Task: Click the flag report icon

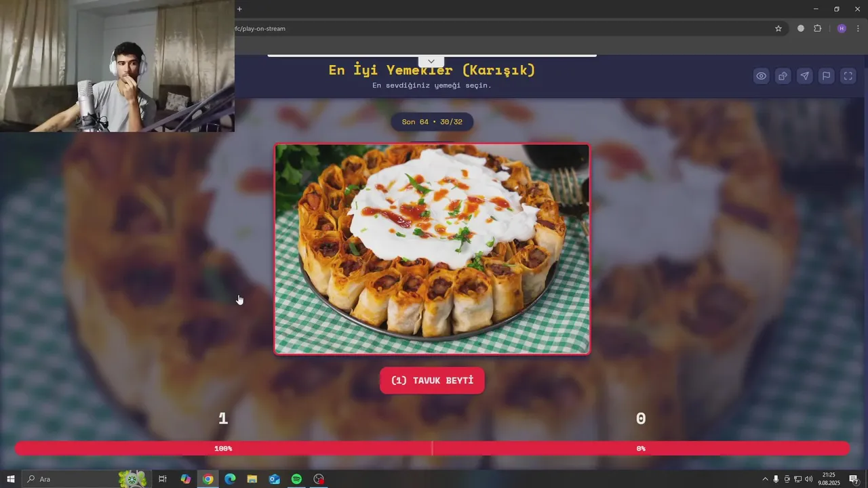Action: pos(827,76)
